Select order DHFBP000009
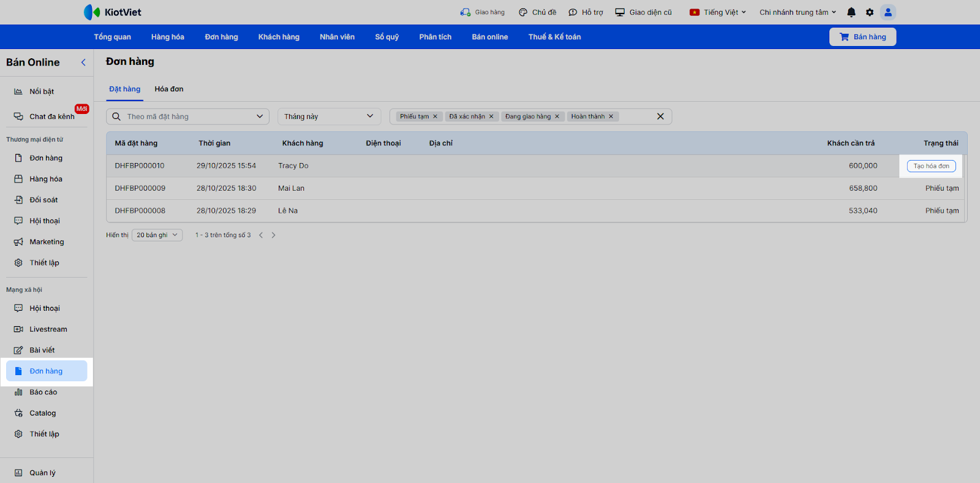The height and width of the screenshot is (483, 980). pos(140,188)
